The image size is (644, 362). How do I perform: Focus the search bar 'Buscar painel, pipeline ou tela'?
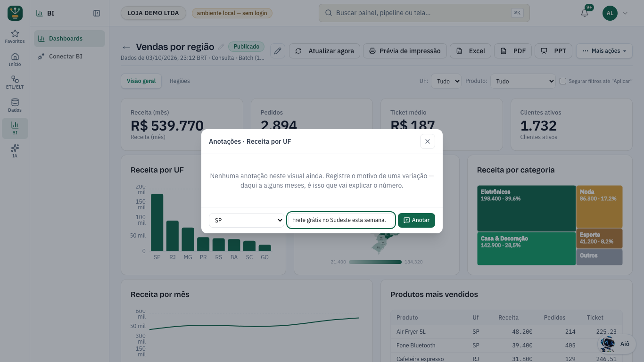click(424, 13)
